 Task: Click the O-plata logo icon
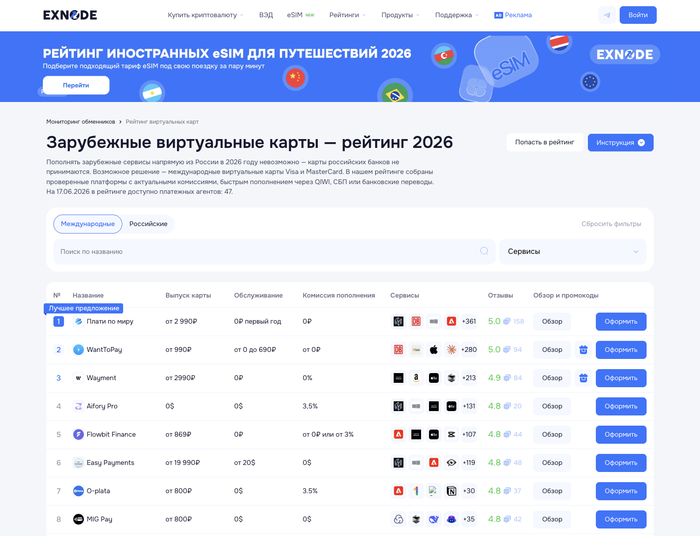pos(78,491)
